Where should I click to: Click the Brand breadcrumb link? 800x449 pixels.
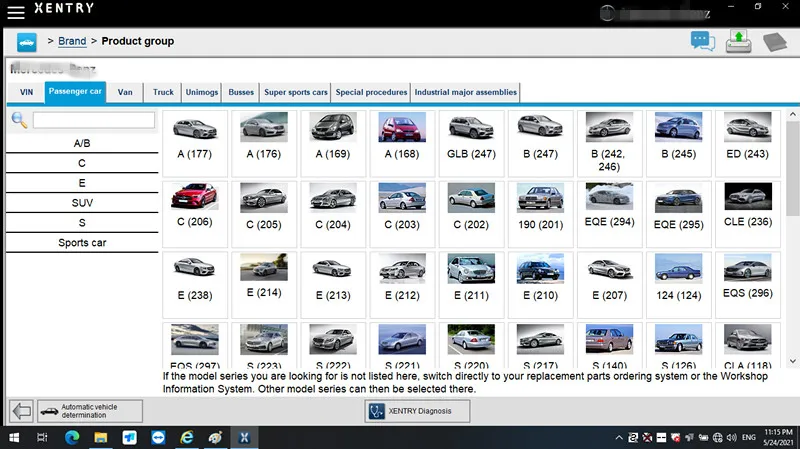(72, 41)
